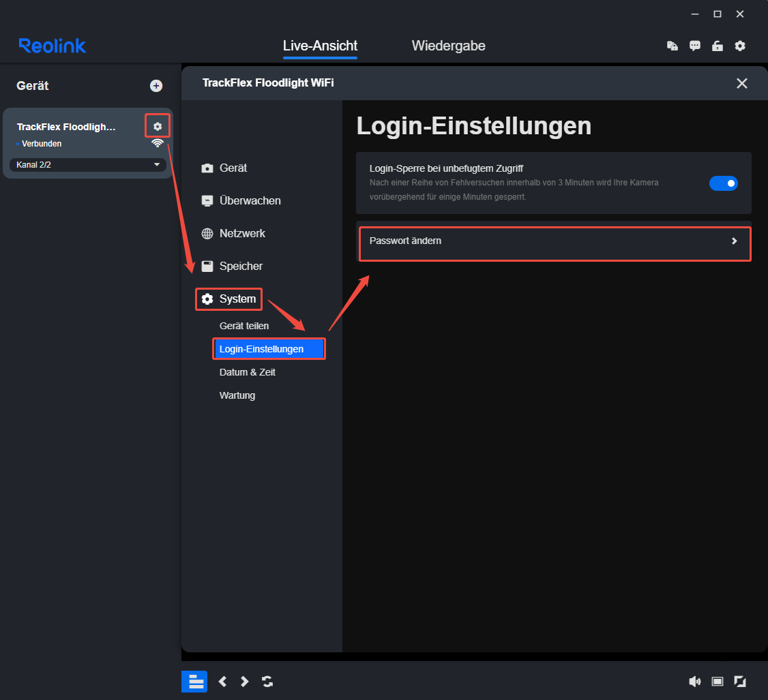Screen dimensions: 768x700
Task: Switch to Wiedergabe tab
Action: (x=448, y=46)
